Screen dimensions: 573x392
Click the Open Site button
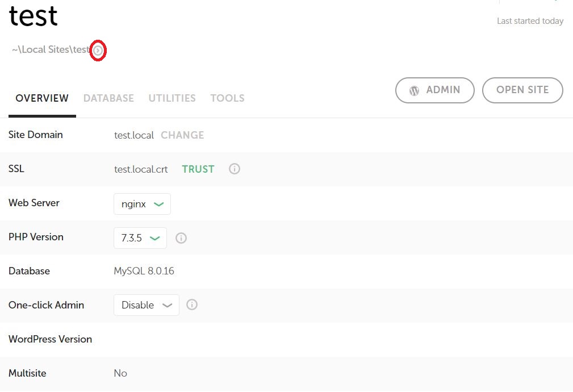pos(522,90)
